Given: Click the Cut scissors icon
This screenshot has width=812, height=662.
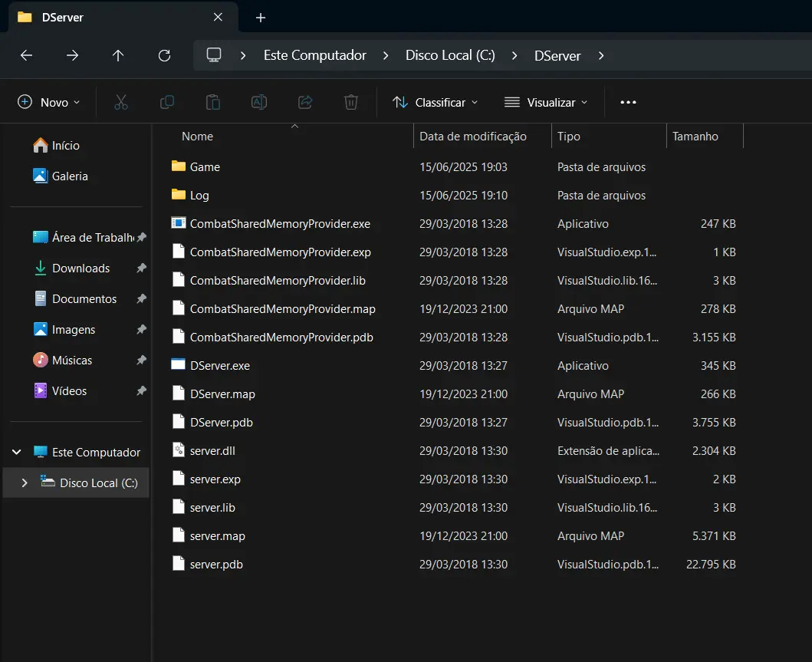Looking at the screenshot, I should [120, 102].
